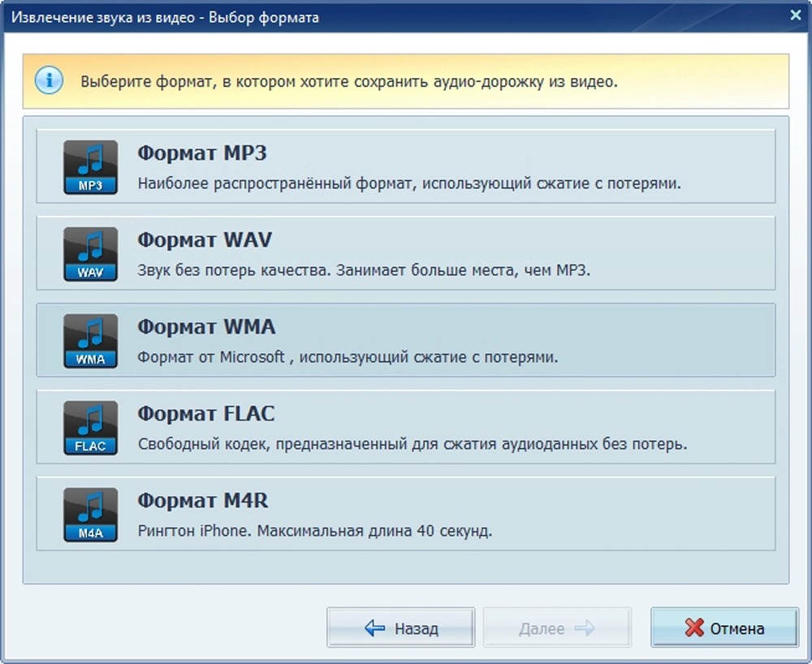The width and height of the screenshot is (812, 664).
Task: Click the Далее next button
Action: pyautogui.click(x=557, y=627)
